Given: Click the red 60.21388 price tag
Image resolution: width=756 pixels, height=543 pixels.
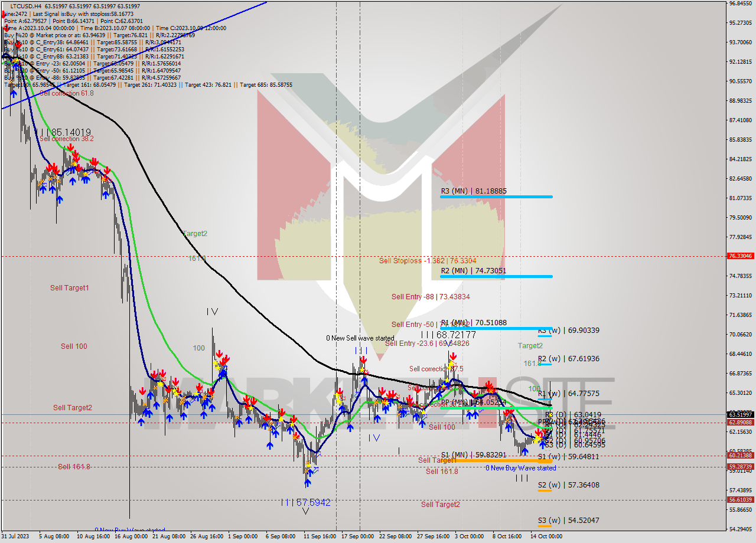Looking at the screenshot, I should 740,455.
